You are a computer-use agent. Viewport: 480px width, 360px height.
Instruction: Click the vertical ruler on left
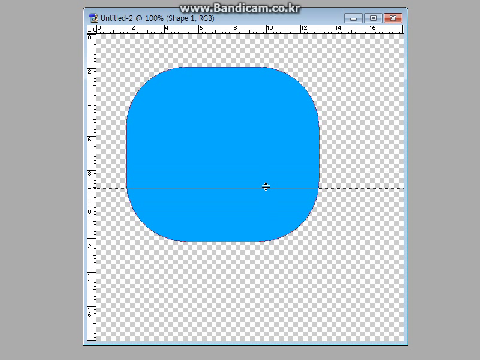(x=92, y=188)
